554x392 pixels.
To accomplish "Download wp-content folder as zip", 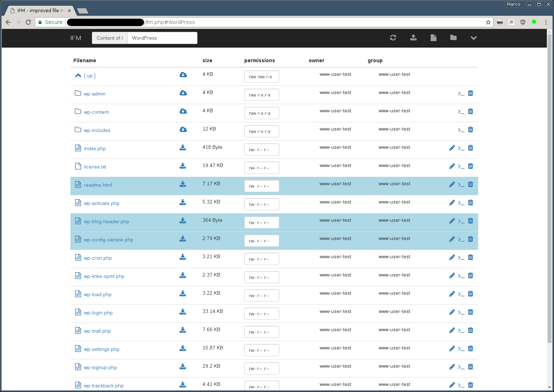I will pos(183,111).
